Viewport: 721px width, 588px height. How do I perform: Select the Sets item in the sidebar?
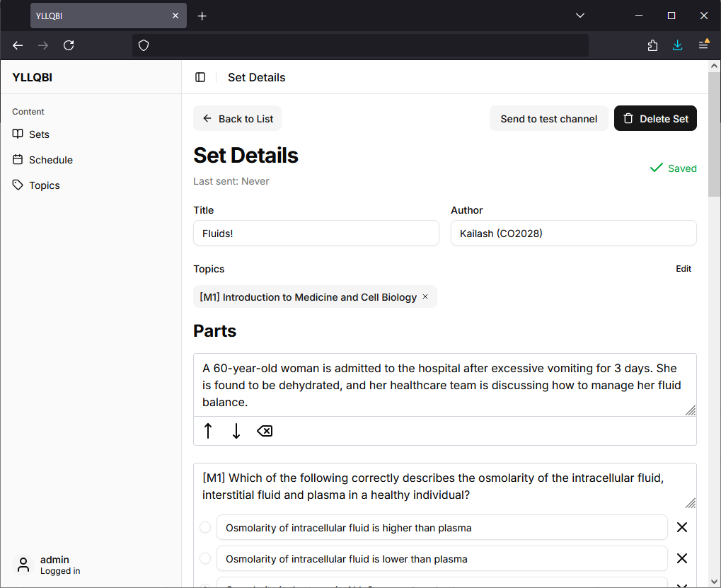[x=38, y=134]
